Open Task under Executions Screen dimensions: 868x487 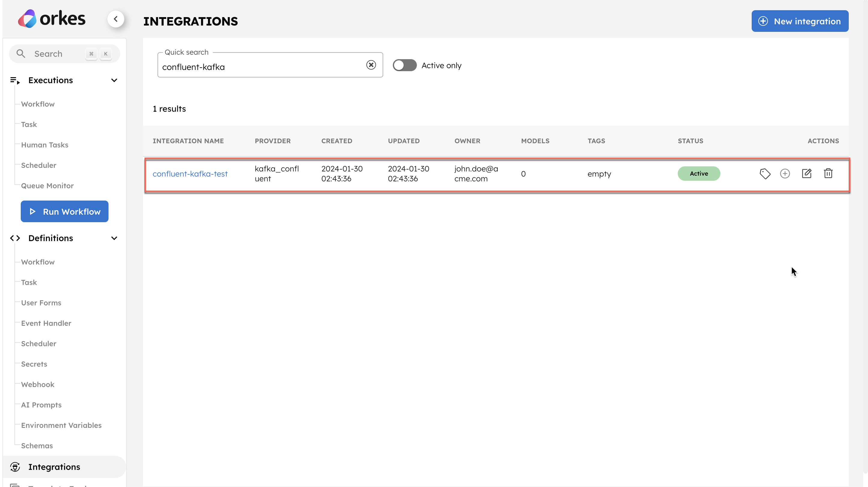point(29,125)
